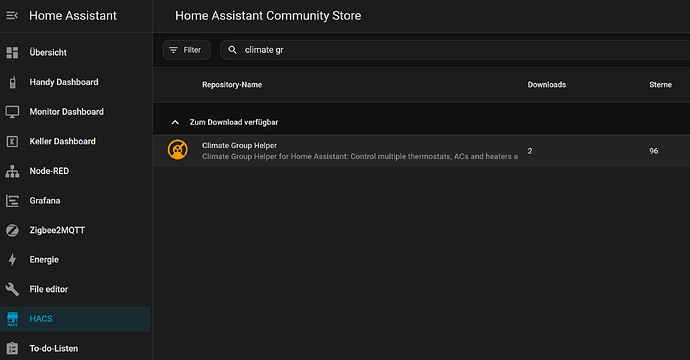
Task: Sort by Repository-Name column
Action: pyautogui.click(x=232, y=84)
